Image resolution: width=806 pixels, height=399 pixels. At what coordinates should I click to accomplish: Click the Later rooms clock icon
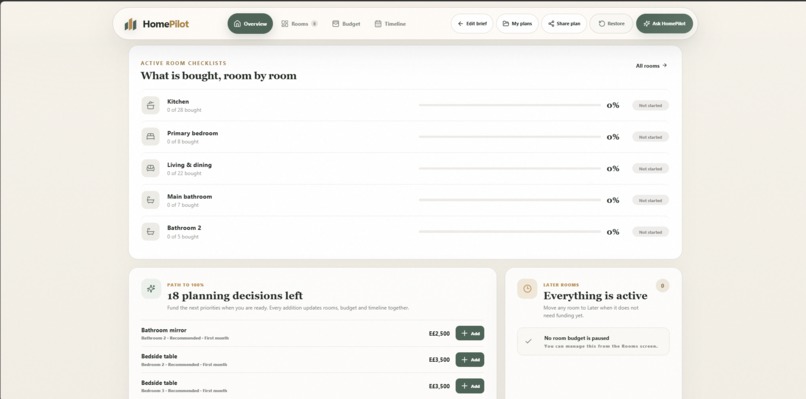(x=527, y=288)
